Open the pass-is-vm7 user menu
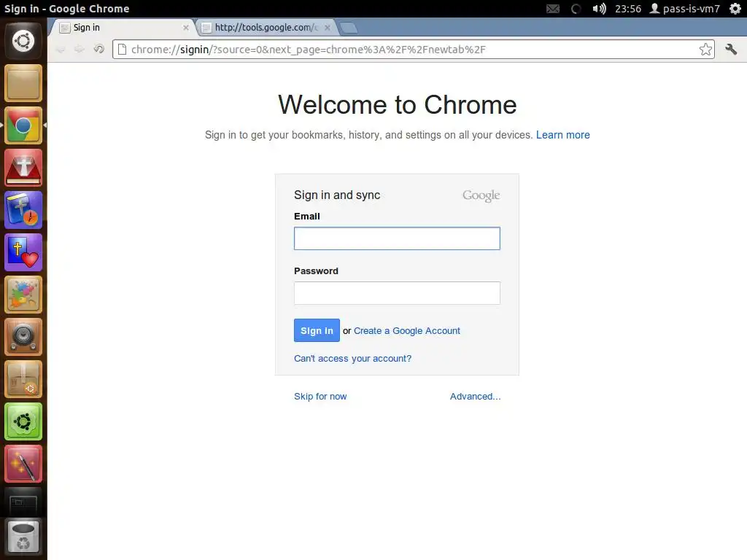Screen dimensions: 747x560 tap(685, 9)
